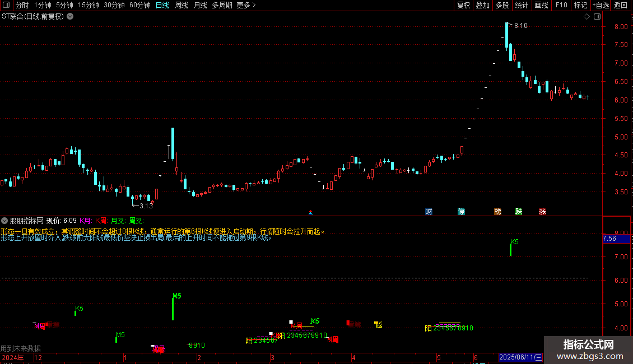Select the 5分钟 period tab
633x364 pixels.
64,5
